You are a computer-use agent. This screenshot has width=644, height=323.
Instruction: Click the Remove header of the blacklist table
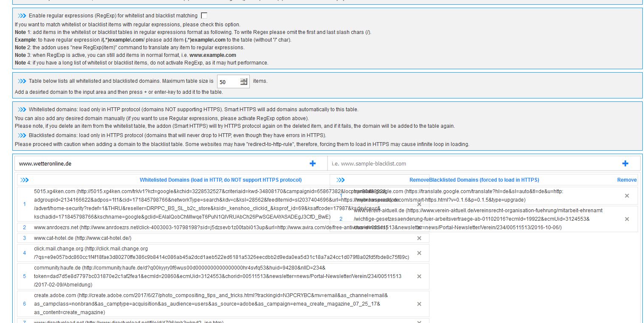pos(627,180)
